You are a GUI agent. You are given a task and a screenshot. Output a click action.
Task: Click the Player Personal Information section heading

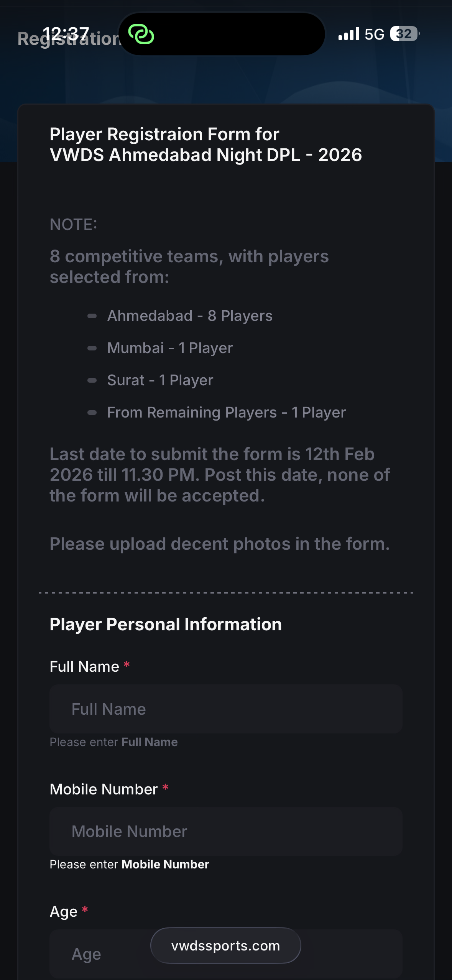pos(166,624)
